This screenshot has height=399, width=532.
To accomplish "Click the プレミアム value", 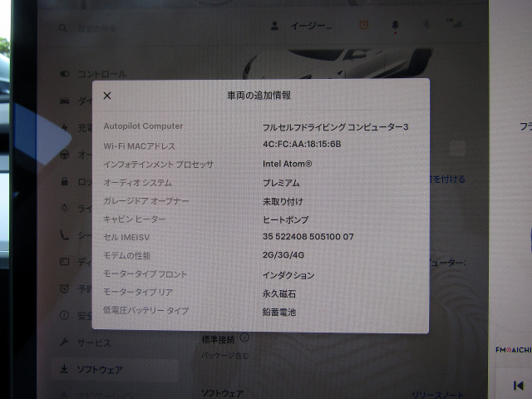I will point(281,183).
